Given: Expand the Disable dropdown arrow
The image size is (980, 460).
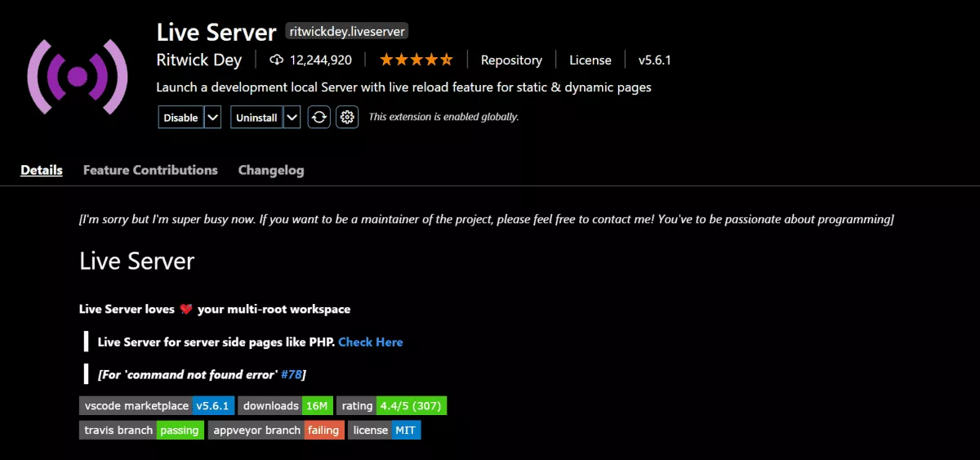Looking at the screenshot, I should point(212,118).
